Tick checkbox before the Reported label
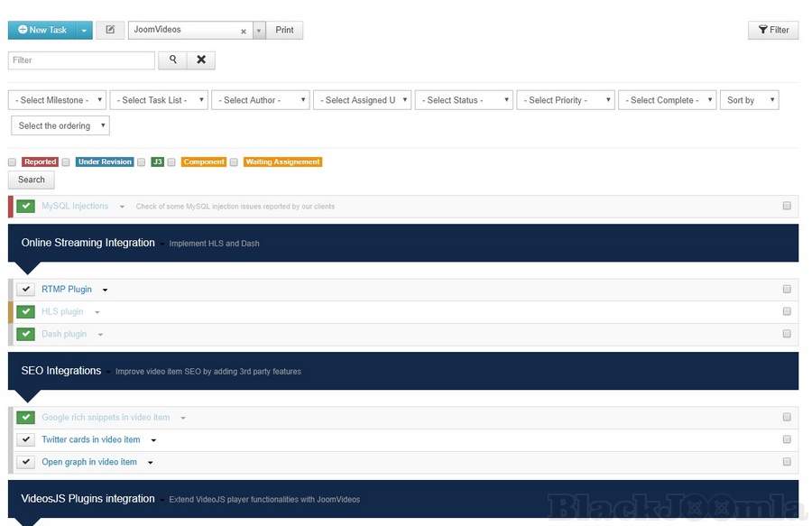The height and width of the screenshot is (526, 812). point(13,162)
